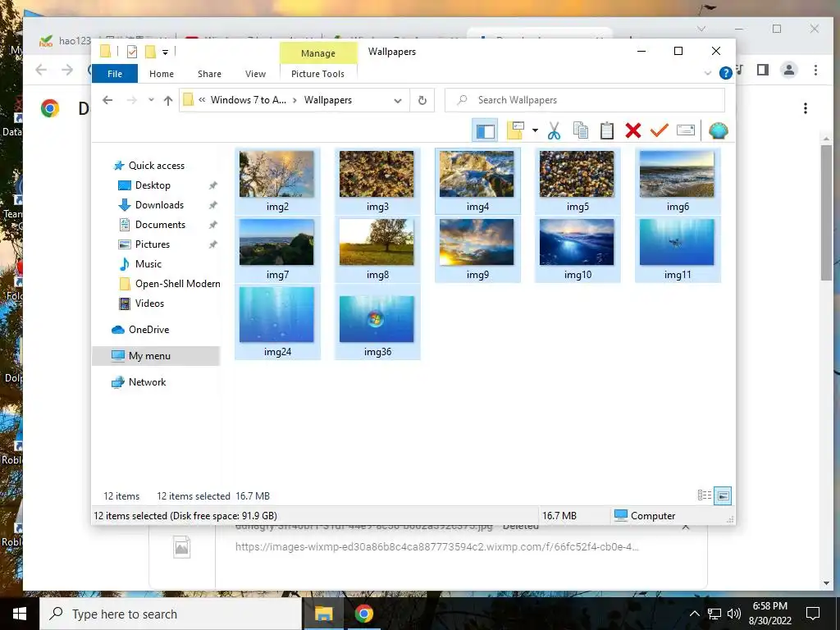Image resolution: width=840 pixels, height=630 pixels.
Task: Click the folder options toolbar icon
Action: tap(515, 130)
